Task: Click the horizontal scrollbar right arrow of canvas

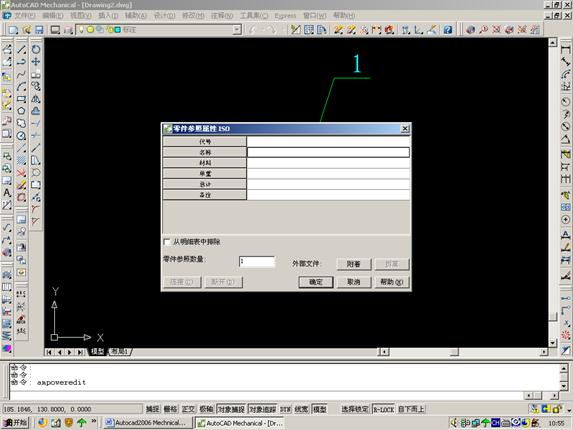Action: [x=544, y=352]
